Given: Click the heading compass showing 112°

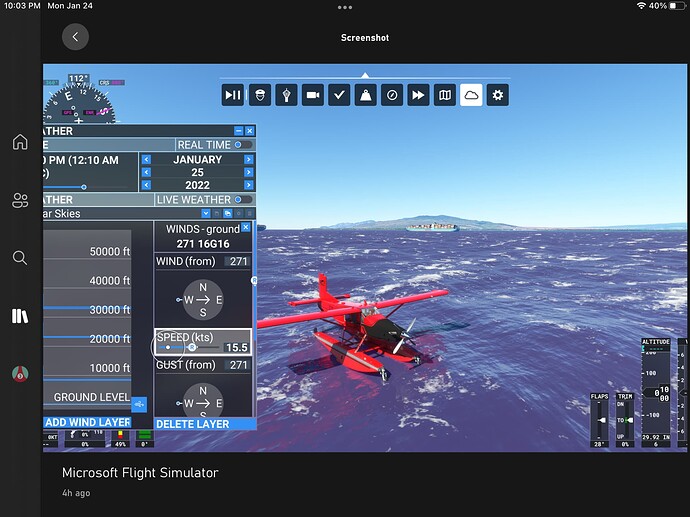Looking at the screenshot, I should (79, 99).
